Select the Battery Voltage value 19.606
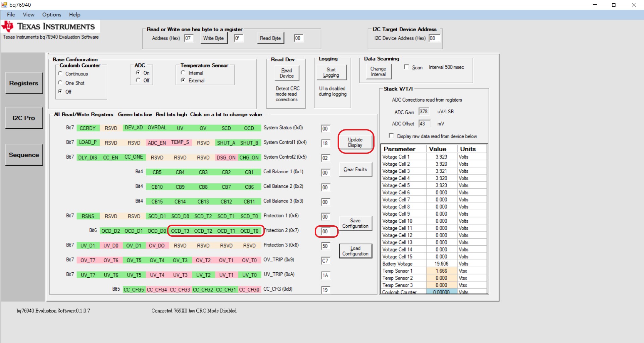 (x=441, y=264)
